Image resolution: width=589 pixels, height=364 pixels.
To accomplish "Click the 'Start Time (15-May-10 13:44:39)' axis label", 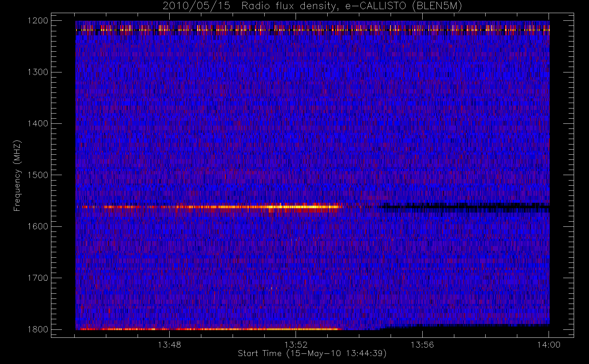I will coord(312,353).
